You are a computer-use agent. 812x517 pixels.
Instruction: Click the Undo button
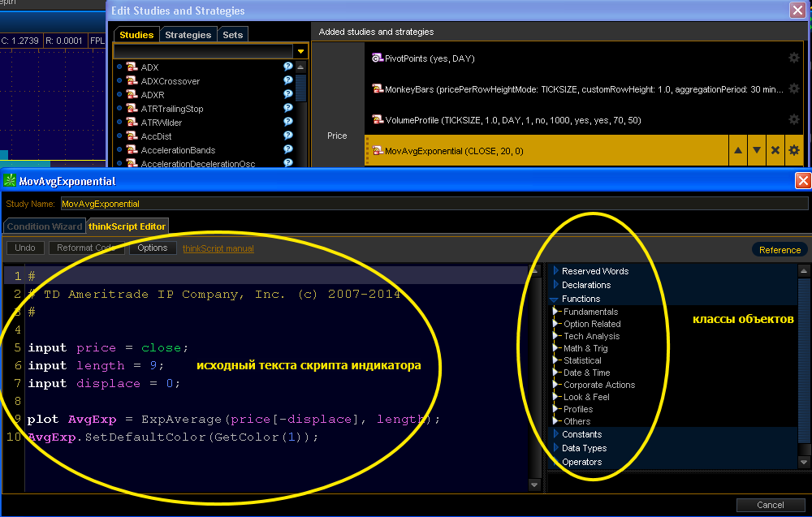[25, 248]
